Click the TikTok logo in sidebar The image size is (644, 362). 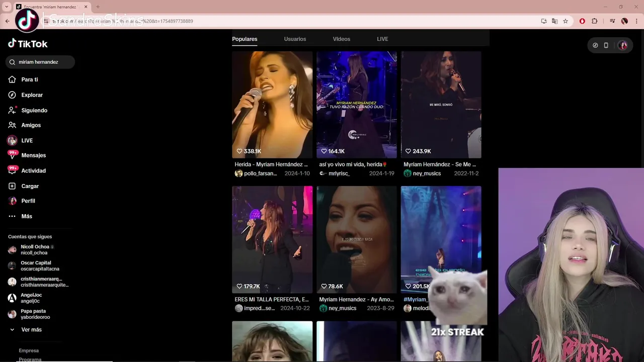(x=28, y=44)
